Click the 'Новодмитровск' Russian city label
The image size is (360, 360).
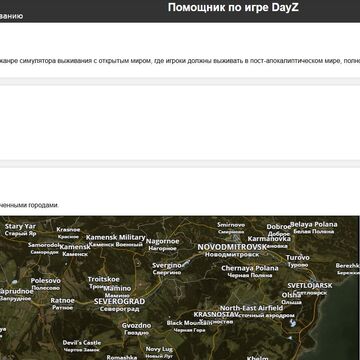232,254
